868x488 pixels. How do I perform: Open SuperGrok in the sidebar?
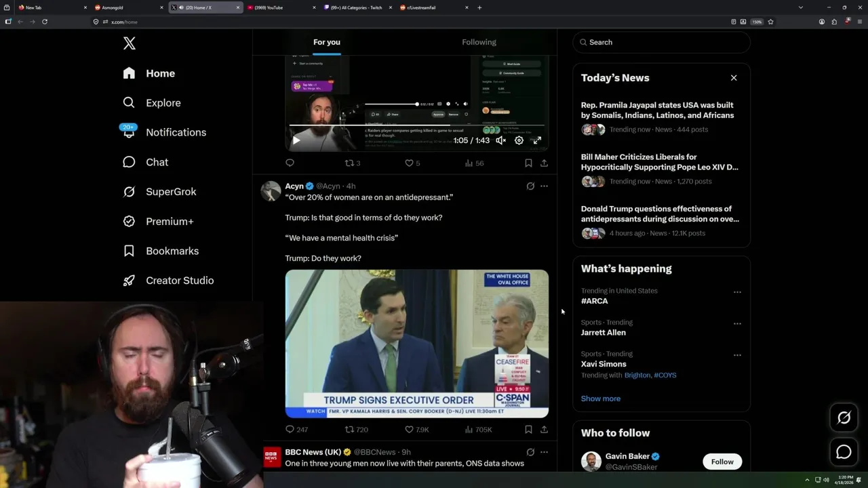pos(159,192)
